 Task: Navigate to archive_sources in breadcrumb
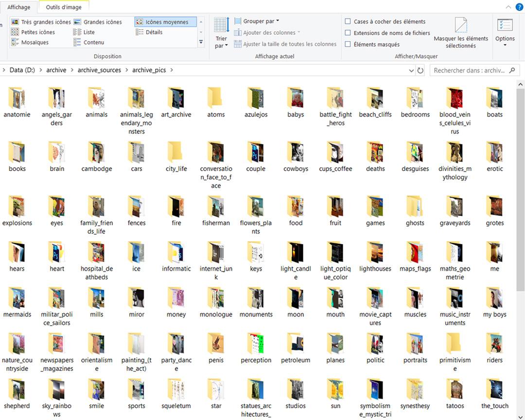click(x=99, y=70)
